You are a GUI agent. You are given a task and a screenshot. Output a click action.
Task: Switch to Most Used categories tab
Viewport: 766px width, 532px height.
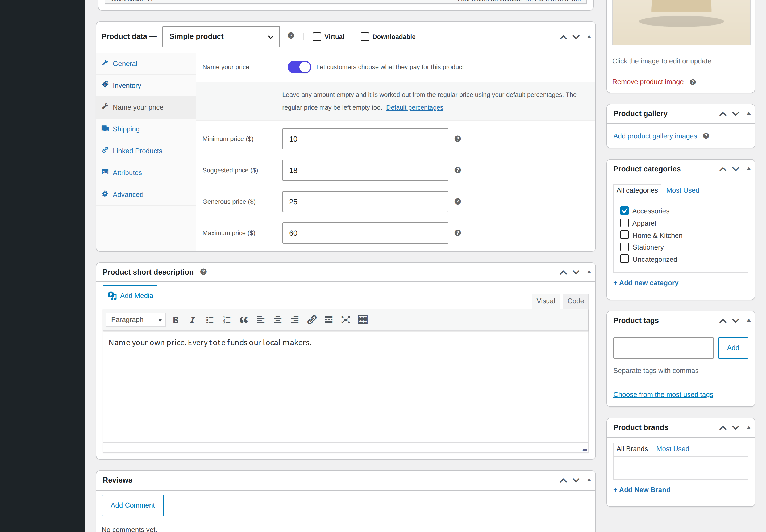683,190
